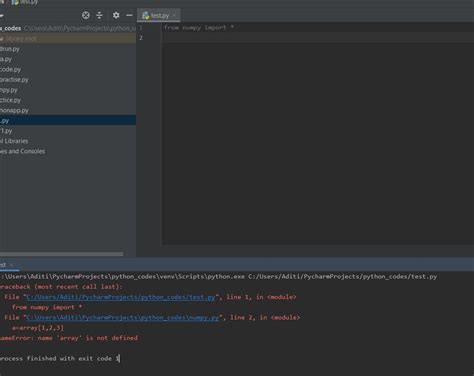Click the highlighted selected .py file row
Screen dimensions: 474x376
tap(68, 120)
